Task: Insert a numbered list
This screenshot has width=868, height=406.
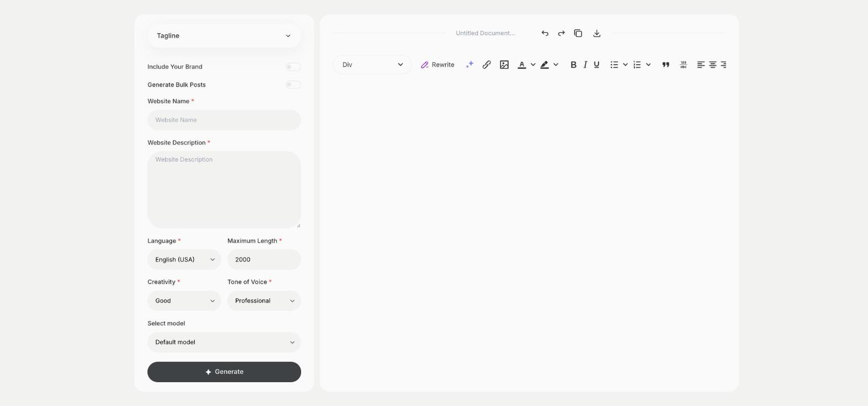Action: point(637,65)
